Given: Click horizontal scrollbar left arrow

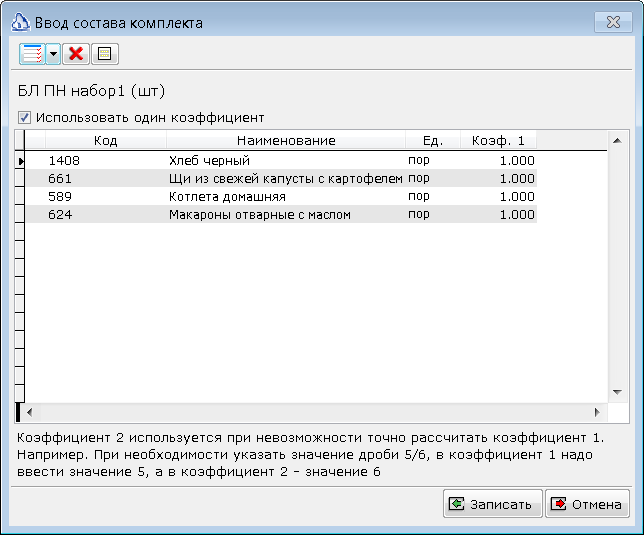Looking at the screenshot, I should coord(29,412).
